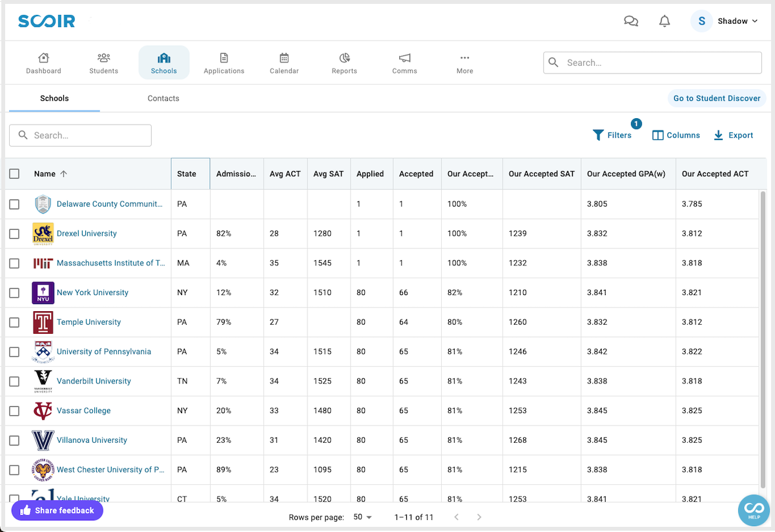Check the University of Pennsylvania row checkbox
The height and width of the screenshot is (532, 775).
pyautogui.click(x=14, y=352)
